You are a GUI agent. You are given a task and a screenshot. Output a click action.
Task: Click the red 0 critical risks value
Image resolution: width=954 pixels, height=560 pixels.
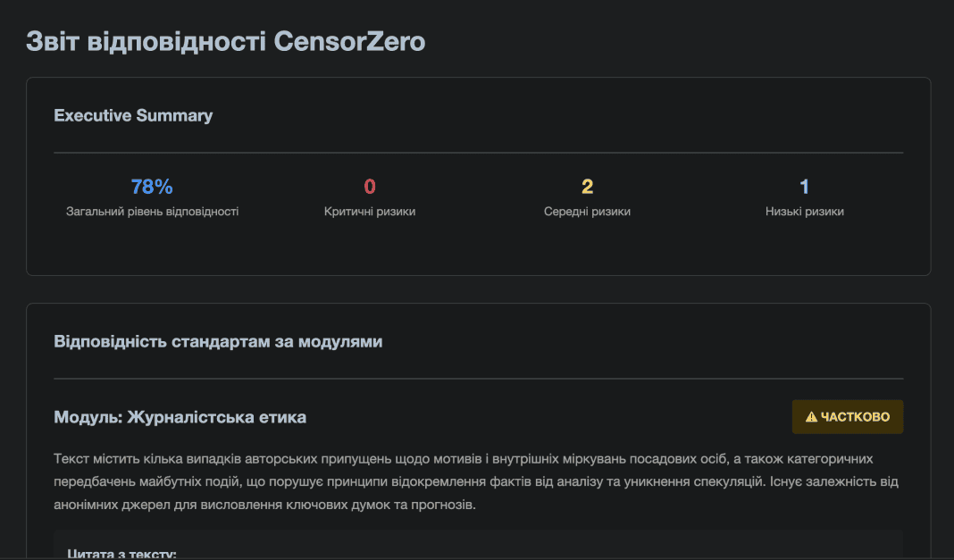pos(370,186)
